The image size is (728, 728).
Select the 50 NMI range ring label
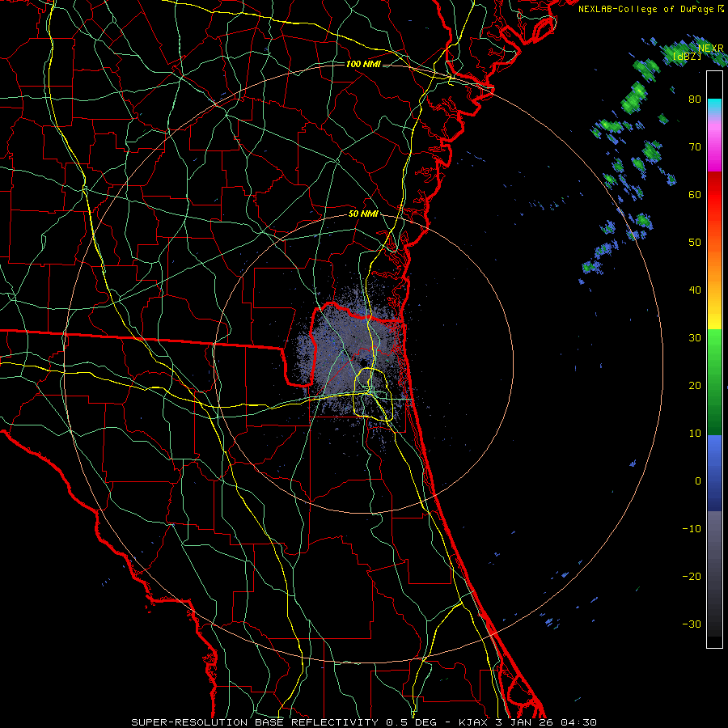[x=363, y=214]
